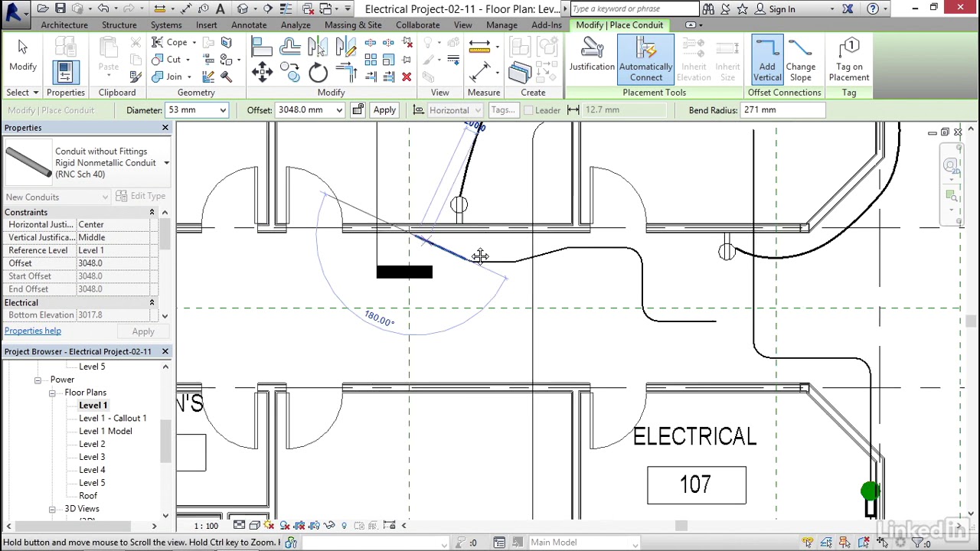980x551 pixels.
Task: Click the keyword search field
Action: pos(634,9)
